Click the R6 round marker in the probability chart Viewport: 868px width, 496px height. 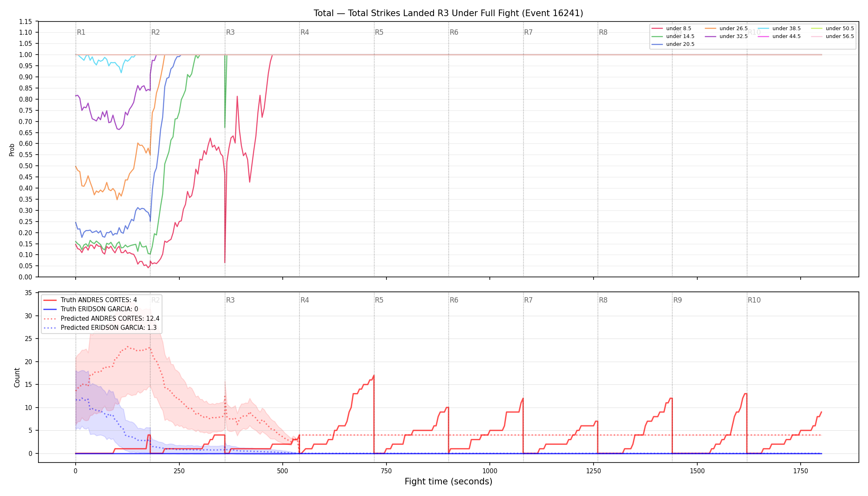pyautogui.click(x=454, y=32)
